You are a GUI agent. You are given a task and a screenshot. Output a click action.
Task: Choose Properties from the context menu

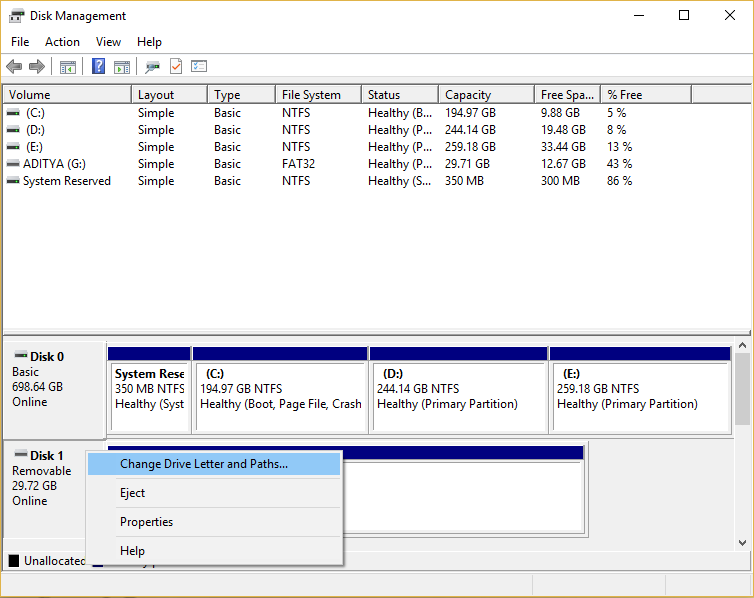146,522
